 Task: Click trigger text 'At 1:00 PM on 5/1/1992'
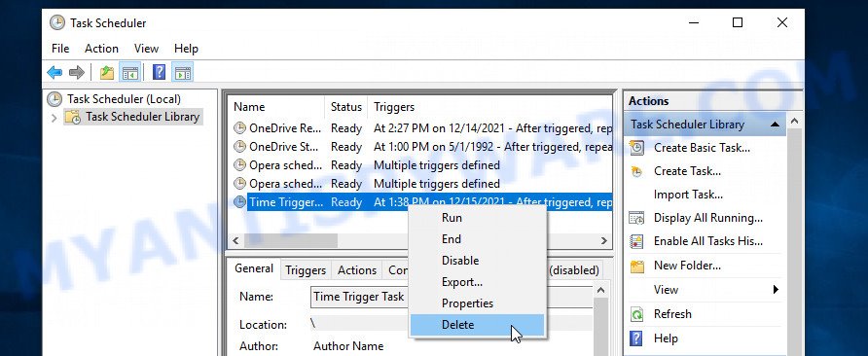click(433, 147)
